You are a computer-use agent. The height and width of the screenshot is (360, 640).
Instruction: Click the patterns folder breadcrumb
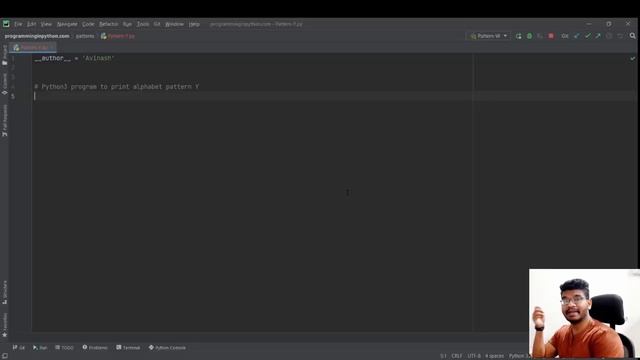pos(85,36)
